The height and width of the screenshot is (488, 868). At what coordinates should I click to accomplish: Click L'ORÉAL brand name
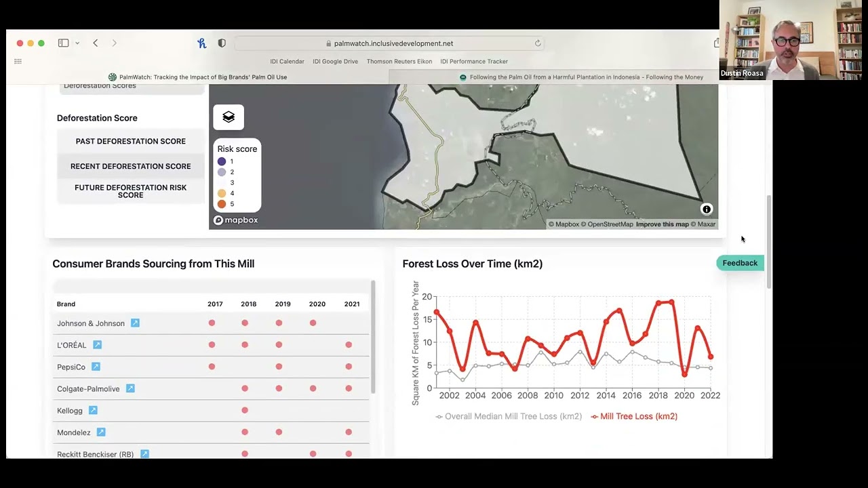[x=71, y=345]
